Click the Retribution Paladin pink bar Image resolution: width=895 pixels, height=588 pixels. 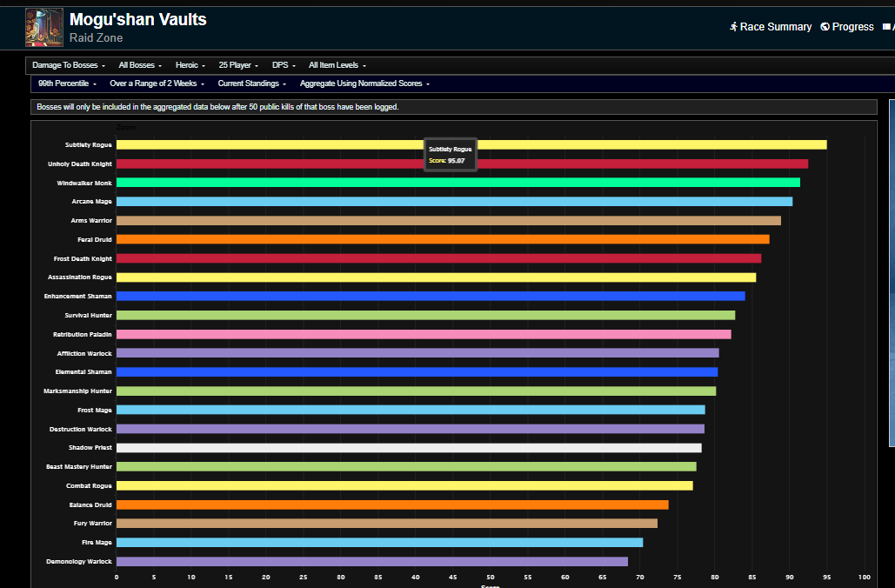tap(424, 334)
